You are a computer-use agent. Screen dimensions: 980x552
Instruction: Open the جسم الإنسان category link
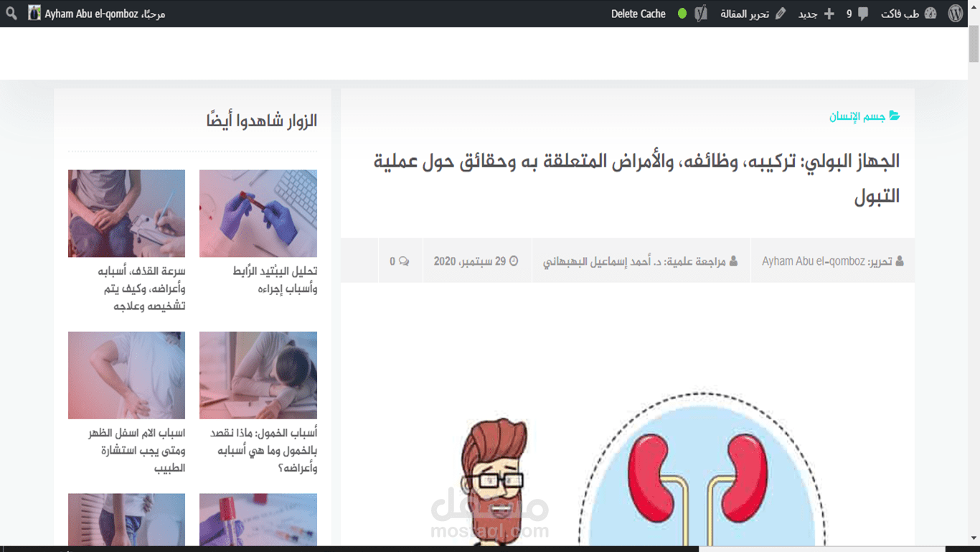[857, 116]
